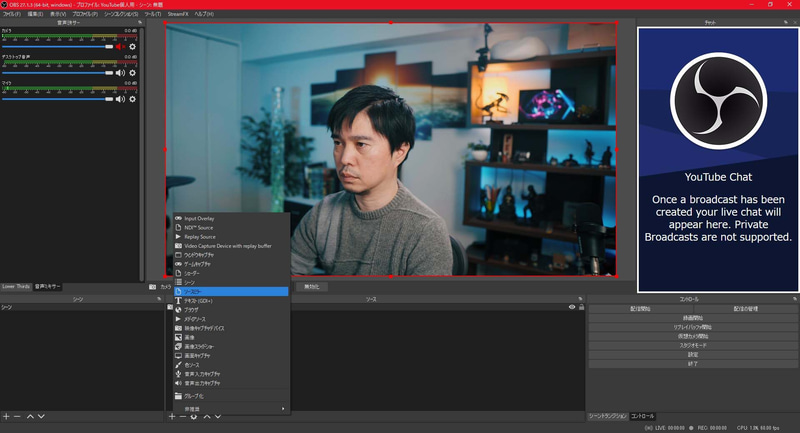Add a scene with scenes plus icon
Image resolution: width=800 pixels, height=433 pixels.
tap(6, 417)
